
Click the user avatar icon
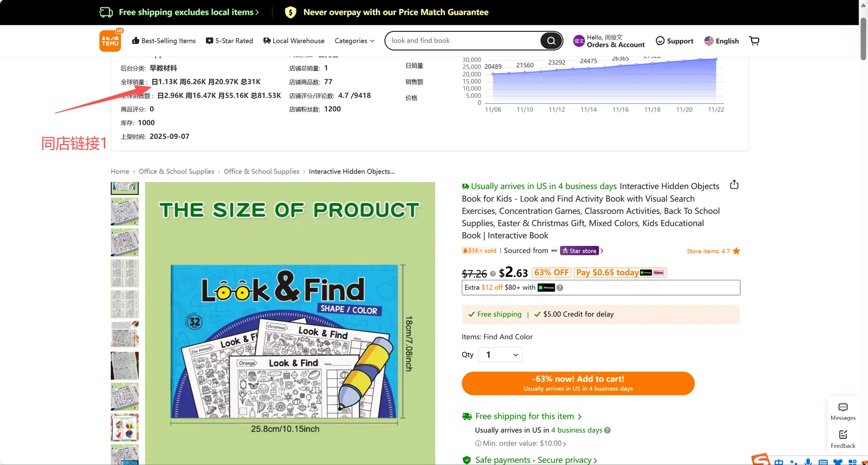click(x=579, y=41)
